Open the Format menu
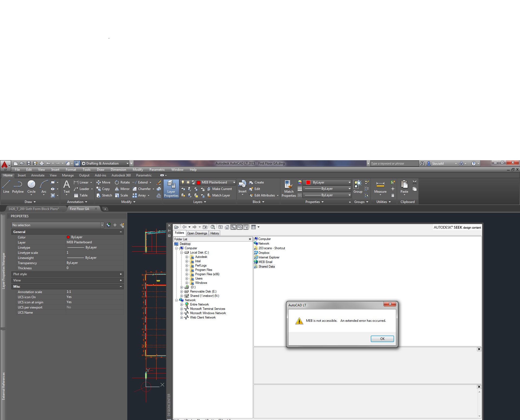The image size is (520, 420). 71,169
